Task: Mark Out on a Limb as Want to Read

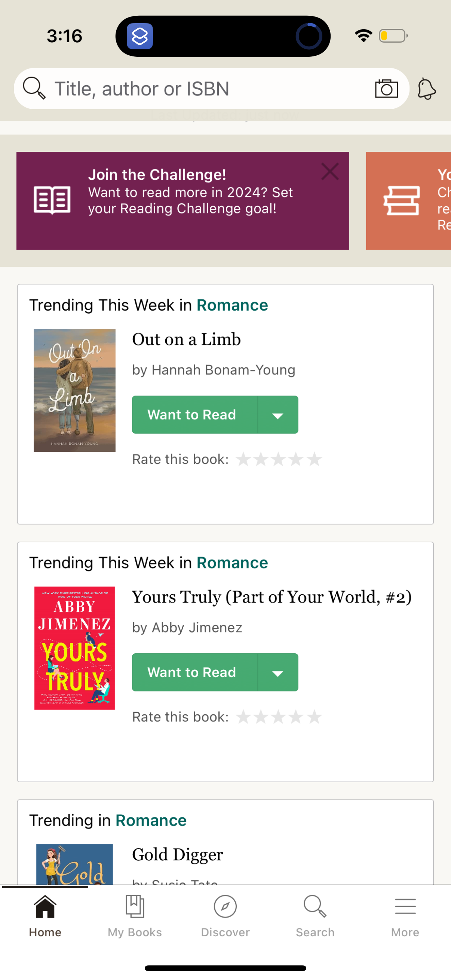Action: coord(192,415)
